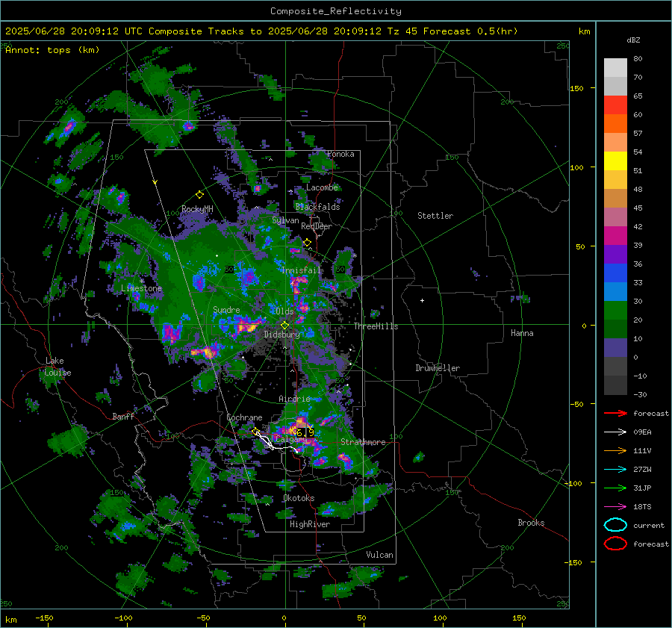Click the dBZ legend heading
Viewport: 672px width, 628px height.
pos(633,40)
